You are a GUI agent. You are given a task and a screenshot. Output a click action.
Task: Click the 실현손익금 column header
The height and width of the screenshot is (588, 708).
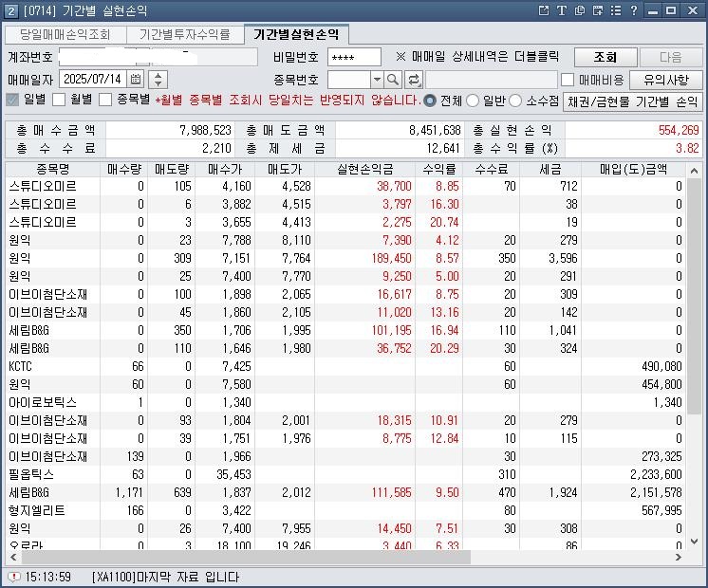pyautogui.click(x=364, y=169)
